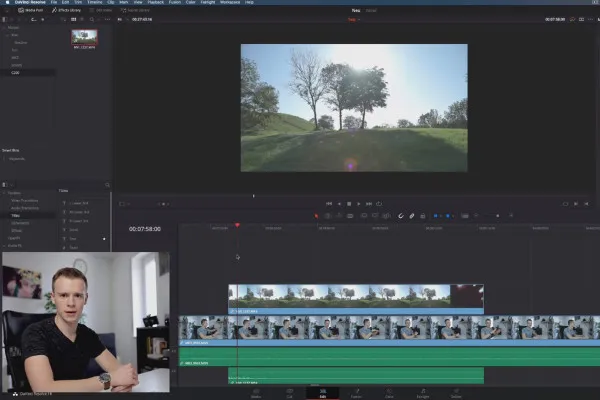Toggle timeline Snapping magnet
600x400 pixels.
[401, 216]
